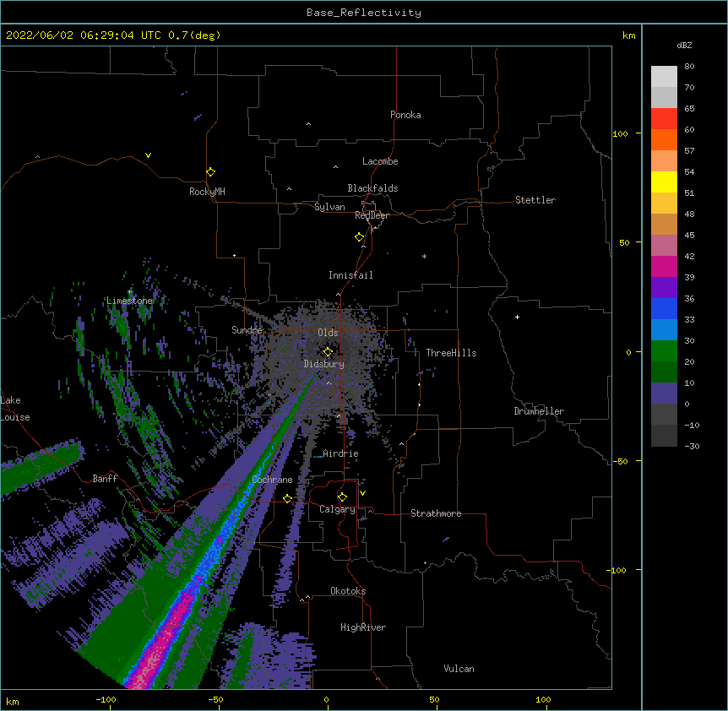
Task: Click the white asterisk marker east of Innisfail
Action: point(424,256)
